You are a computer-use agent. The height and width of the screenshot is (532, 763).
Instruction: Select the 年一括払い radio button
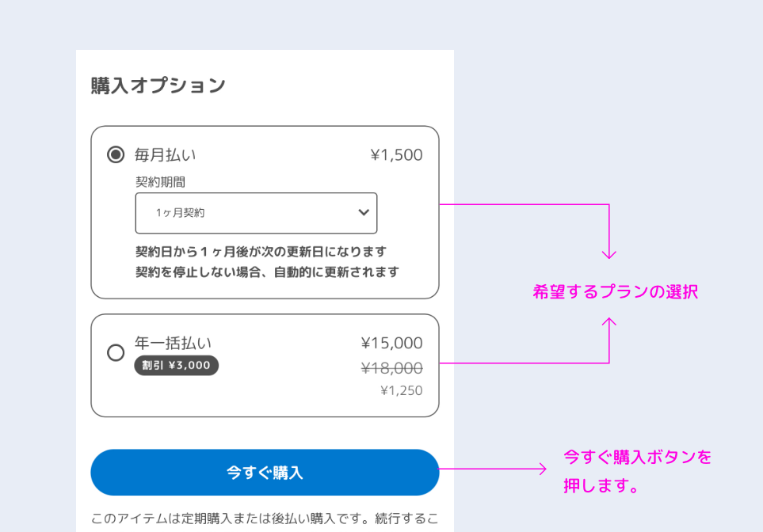pos(116,353)
